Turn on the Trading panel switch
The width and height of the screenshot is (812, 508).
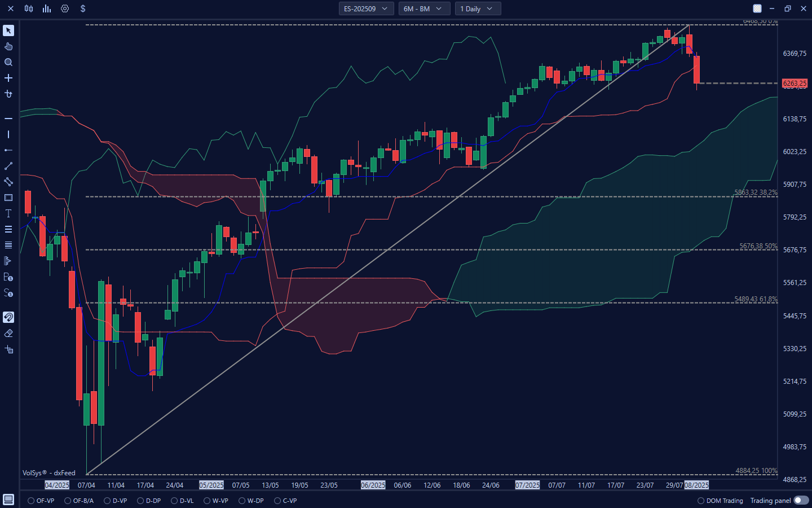[801, 501]
